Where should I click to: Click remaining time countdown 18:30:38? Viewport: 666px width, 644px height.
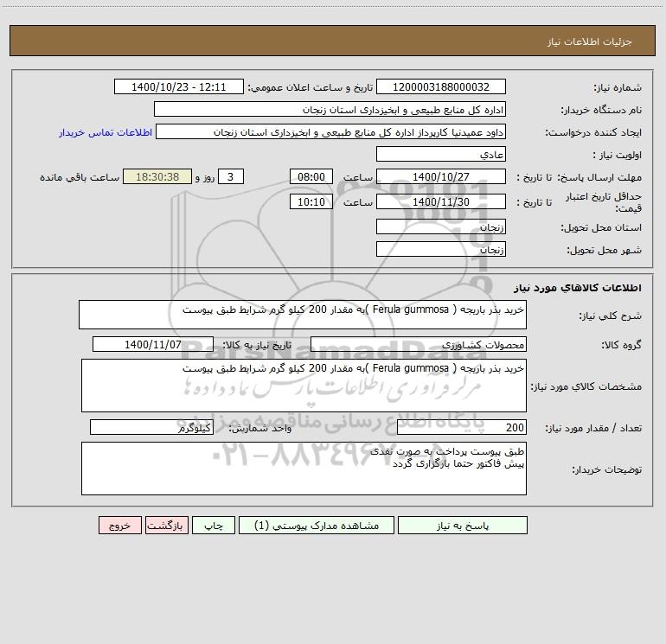[x=157, y=176]
